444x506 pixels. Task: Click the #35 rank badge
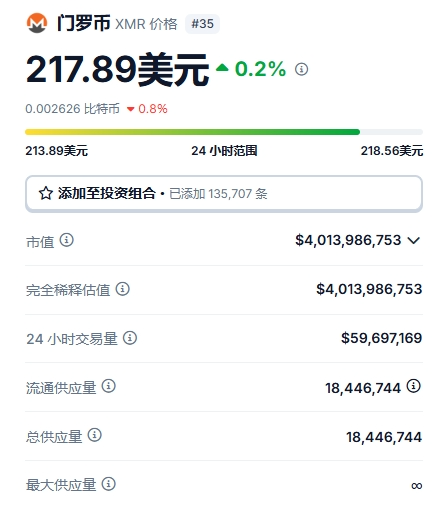point(202,24)
